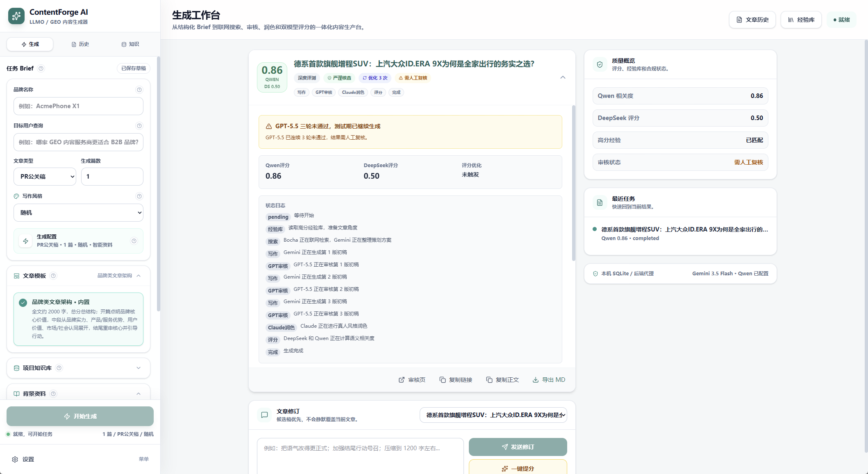Click the article card vertical scrollbar
Image resolution: width=868 pixels, height=474 pixels.
[574, 183]
